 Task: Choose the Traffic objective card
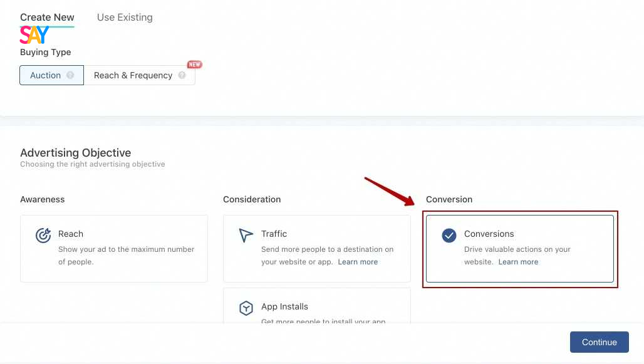click(x=316, y=249)
